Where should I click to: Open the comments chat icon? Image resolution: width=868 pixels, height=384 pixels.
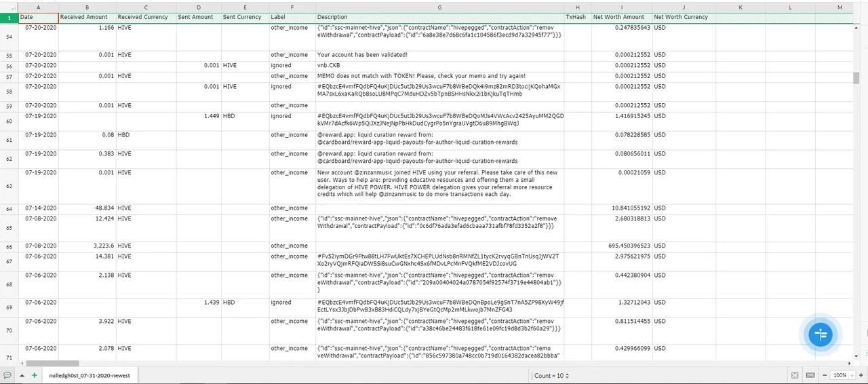(7, 375)
